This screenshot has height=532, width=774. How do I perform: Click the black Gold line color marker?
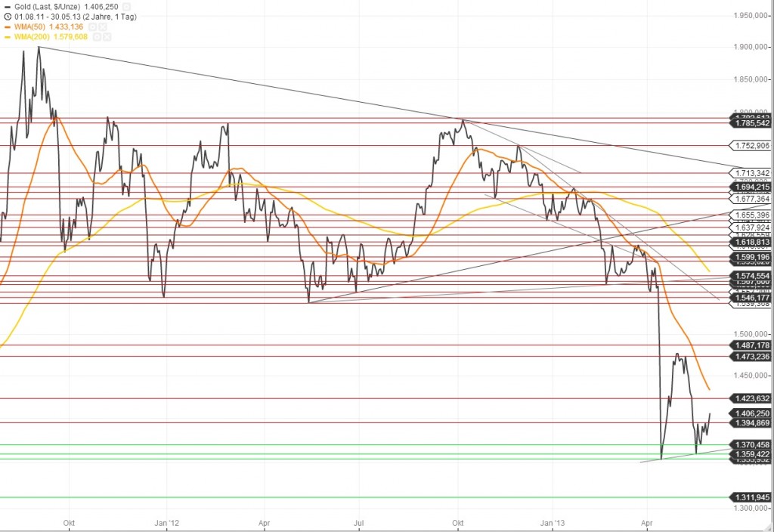pyautogui.click(x=8, y=5)
